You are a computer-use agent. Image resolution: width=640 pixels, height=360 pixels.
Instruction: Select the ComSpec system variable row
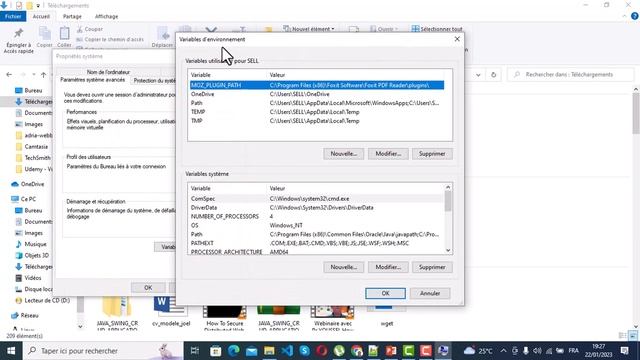pyautogui.click(x=317, y=199)
